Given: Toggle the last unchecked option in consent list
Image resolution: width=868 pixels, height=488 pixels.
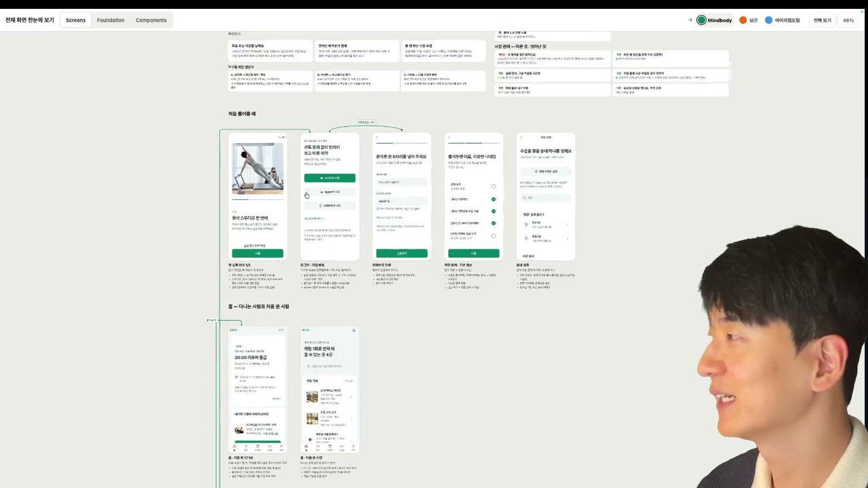Looking at the screenshot, I should click(x=494, y=236).
